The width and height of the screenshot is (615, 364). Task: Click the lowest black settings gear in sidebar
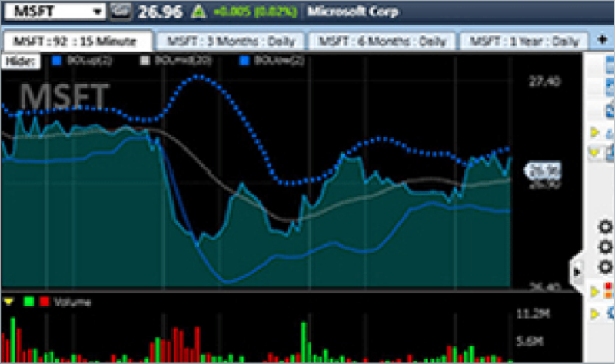(x=605, y=266)
